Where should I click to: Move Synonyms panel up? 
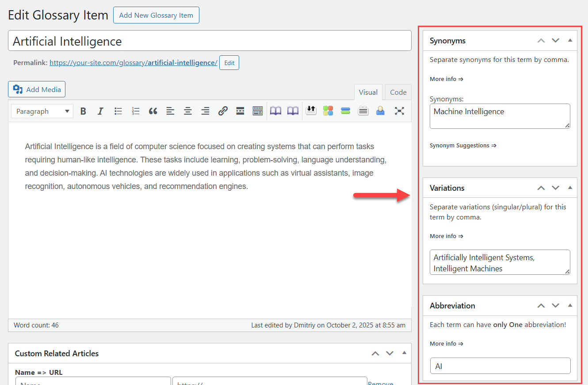541,40
